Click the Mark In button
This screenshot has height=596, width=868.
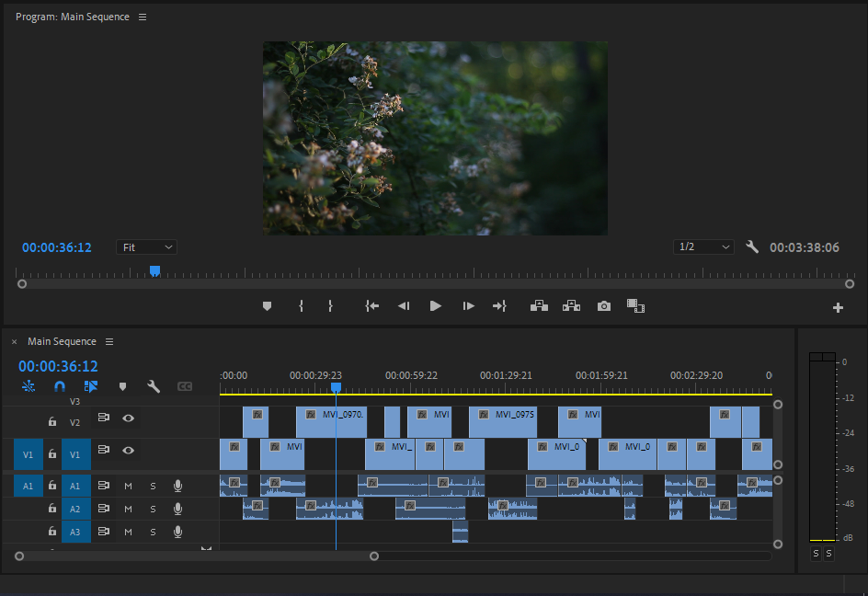click(x=301, y=305)
